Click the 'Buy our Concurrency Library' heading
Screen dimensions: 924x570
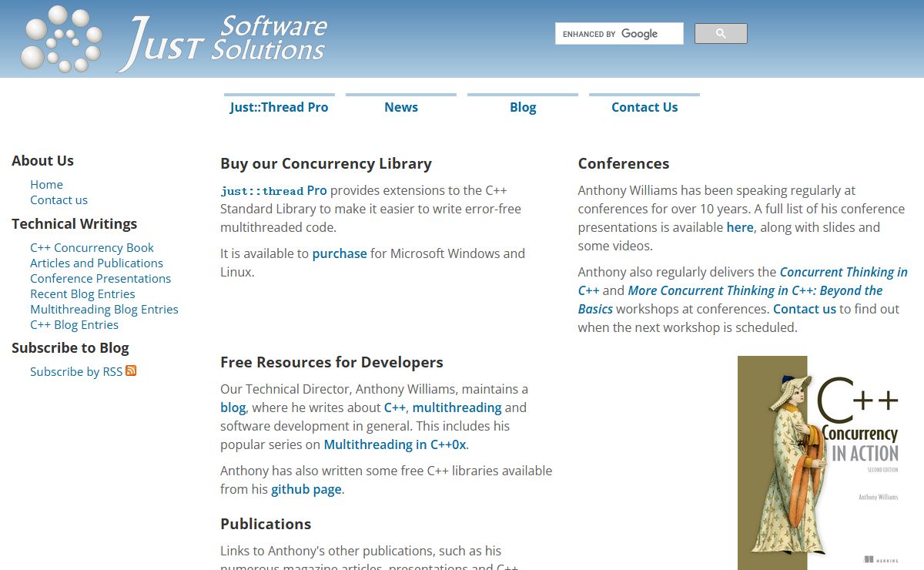pyautogui.click(x=326, y=163)
